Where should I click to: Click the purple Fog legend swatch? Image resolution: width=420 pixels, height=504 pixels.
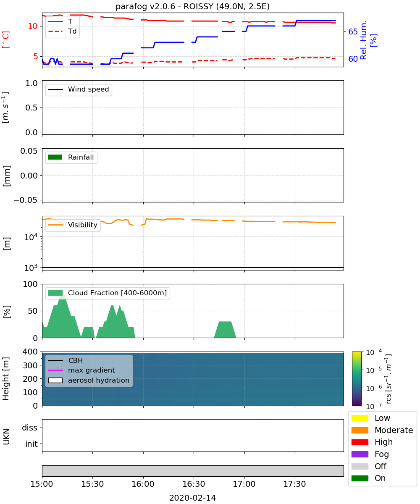360,454
